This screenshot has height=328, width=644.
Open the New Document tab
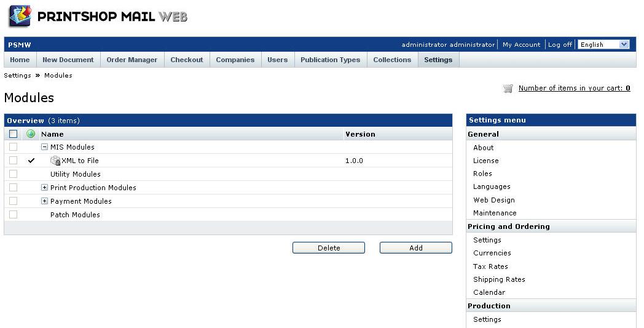click(x=68, y=60)
